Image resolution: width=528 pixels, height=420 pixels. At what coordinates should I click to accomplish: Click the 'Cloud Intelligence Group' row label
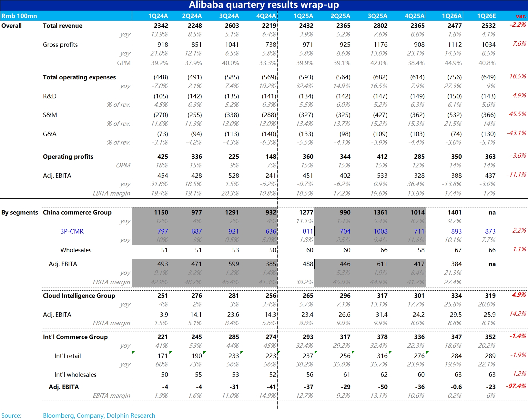(x=79, y=295)
